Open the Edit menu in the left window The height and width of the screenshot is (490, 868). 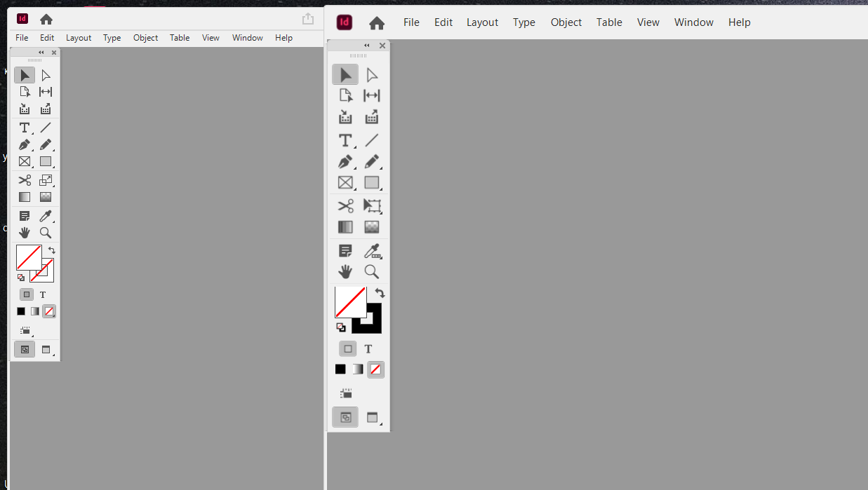[47, 38]
